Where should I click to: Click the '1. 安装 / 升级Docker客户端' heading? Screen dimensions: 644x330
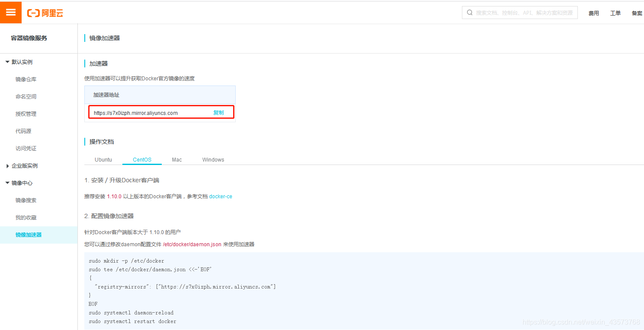[x=122, y=180]
